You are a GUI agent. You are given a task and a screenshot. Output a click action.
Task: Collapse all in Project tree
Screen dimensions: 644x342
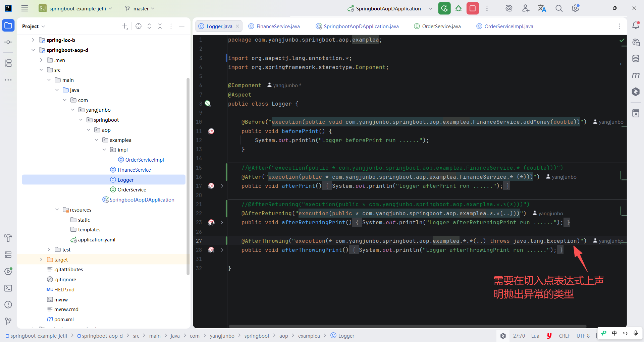coord(160,26)
